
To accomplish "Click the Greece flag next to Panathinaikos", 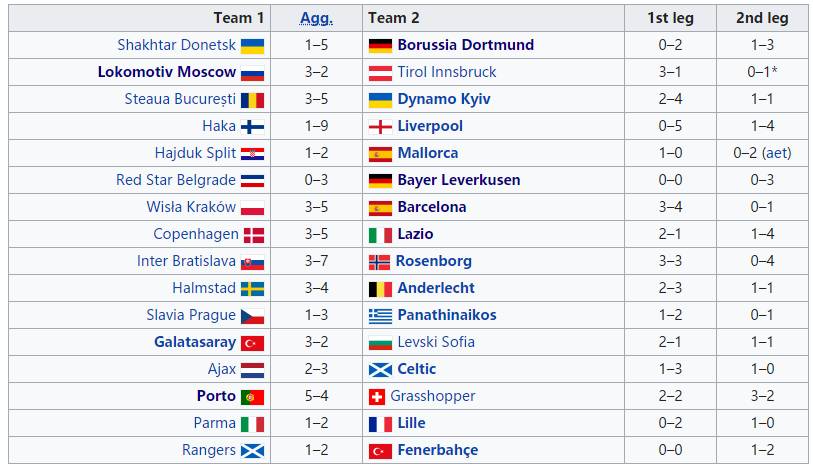I will (x=380, y=315).
